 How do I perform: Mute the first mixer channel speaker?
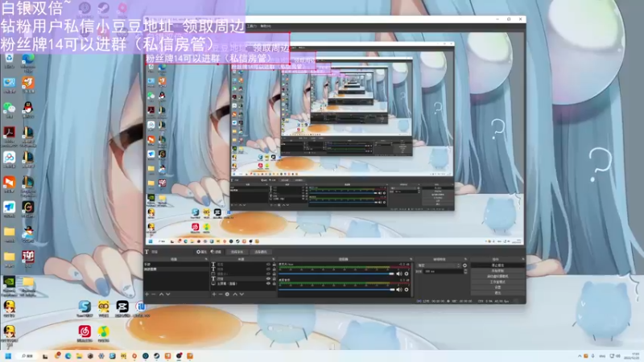399,274
